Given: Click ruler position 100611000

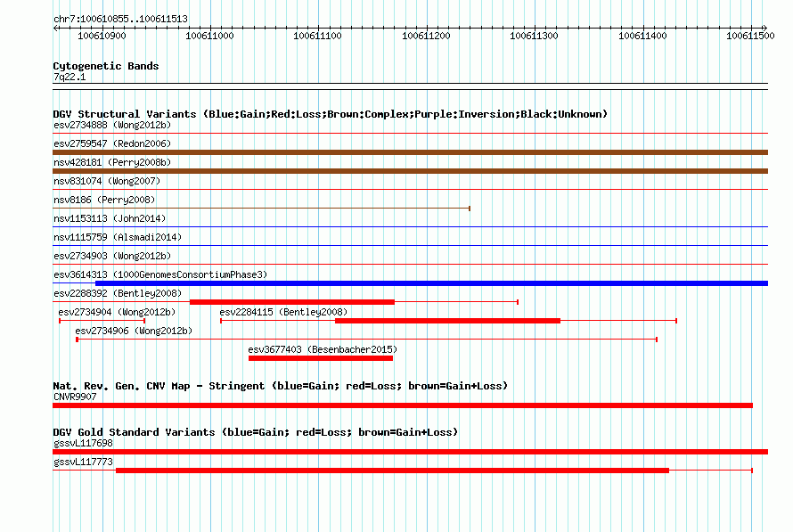Looking at the screenshot, I should tap(209, 36).
